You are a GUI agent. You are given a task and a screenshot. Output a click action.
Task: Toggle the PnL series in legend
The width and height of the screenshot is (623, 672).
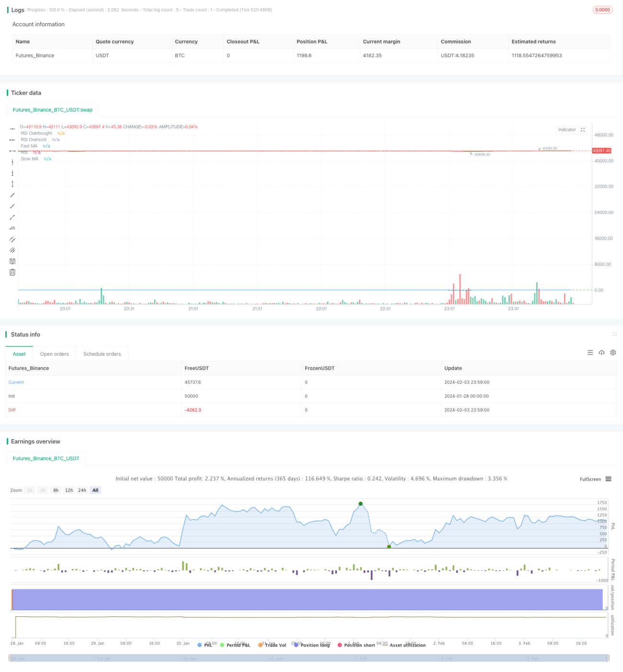point(205,645)
